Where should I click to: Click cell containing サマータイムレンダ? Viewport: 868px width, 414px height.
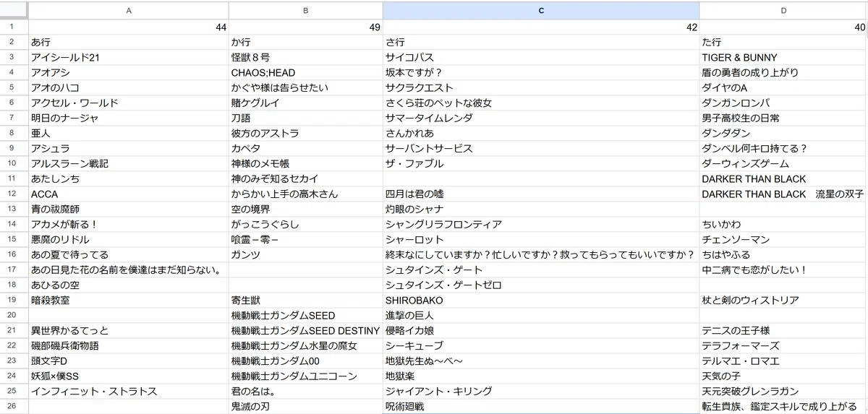click(x=541, y=118)
